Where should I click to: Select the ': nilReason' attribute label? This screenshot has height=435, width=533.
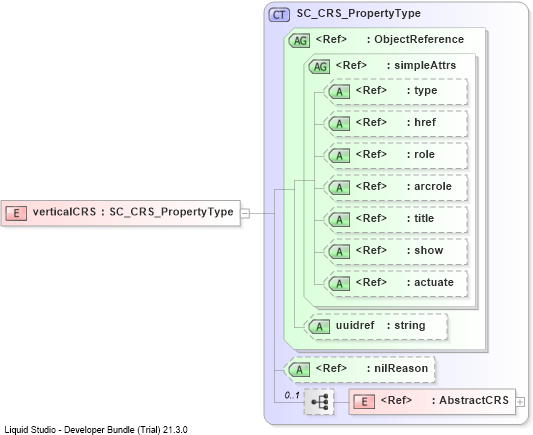point(397,368)
